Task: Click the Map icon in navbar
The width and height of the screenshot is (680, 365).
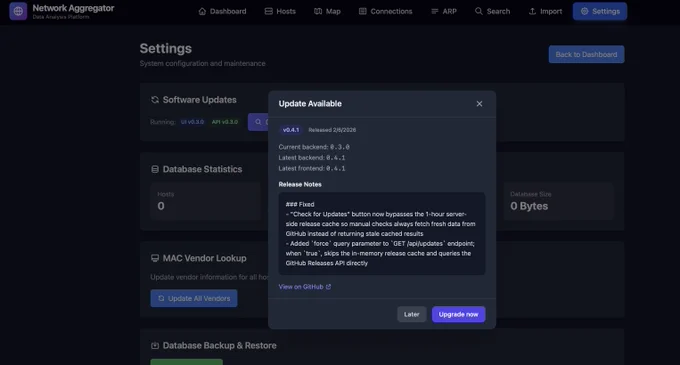Action: click(x=318, y=11)
